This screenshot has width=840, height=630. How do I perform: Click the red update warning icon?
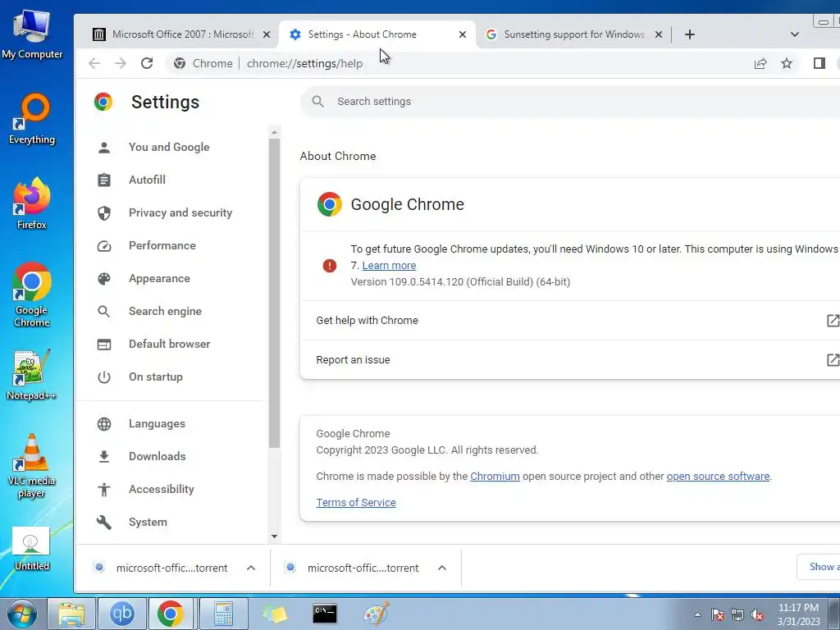coord(330,266)
